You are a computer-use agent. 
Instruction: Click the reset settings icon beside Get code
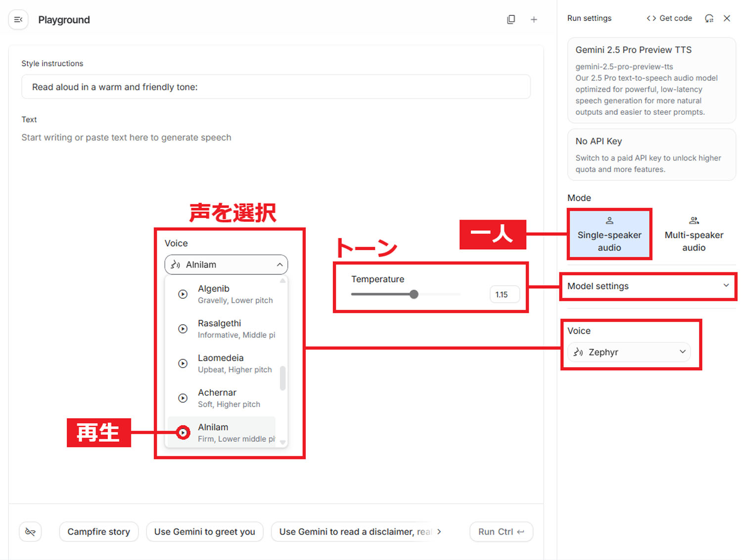[709, 18]
